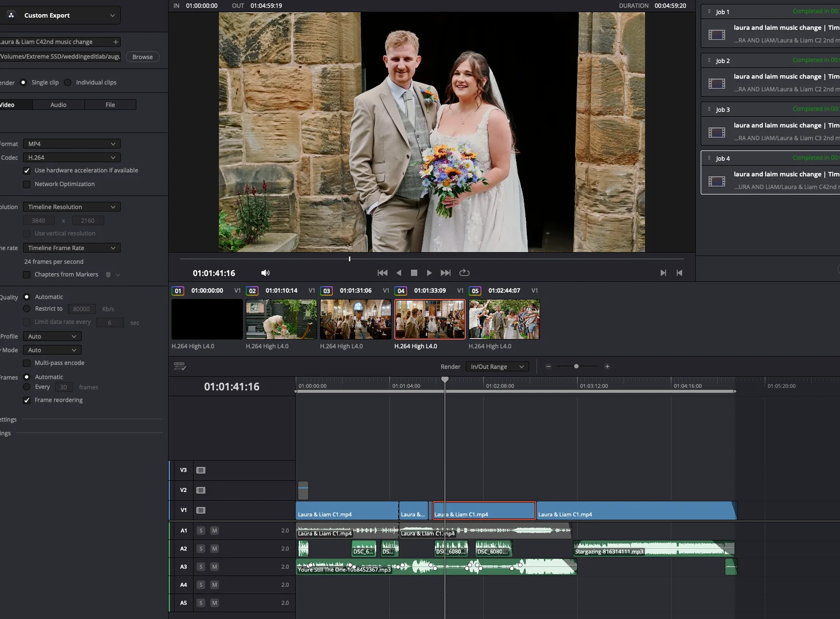Uncheck Frame reordering checkbox
This screenshot has width=840, height=619.
click(27, 400)
